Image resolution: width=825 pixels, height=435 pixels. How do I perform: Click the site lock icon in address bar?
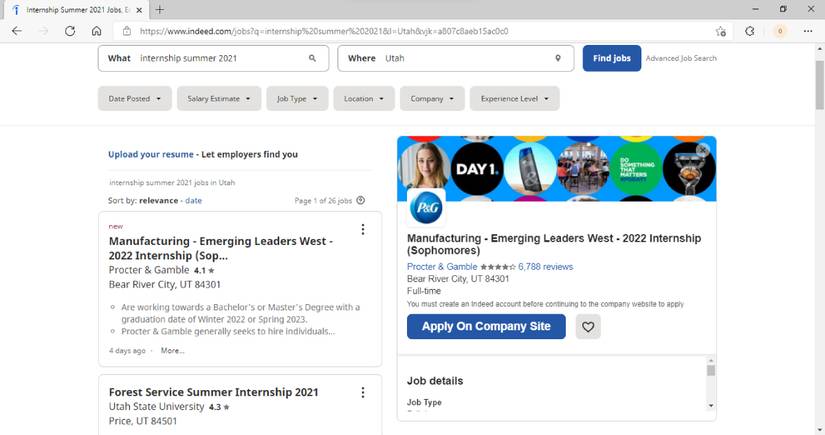[x=127, y=31]
